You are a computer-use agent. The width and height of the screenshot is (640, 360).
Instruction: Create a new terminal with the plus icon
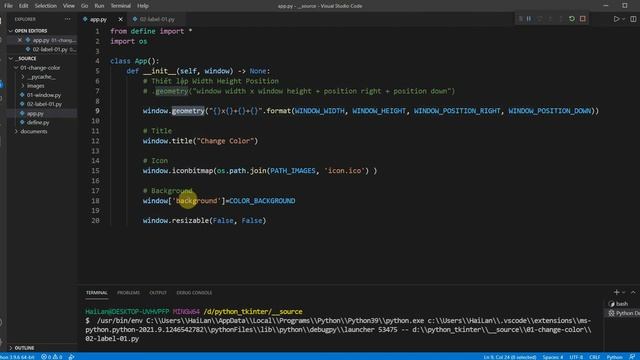point(616,292)
